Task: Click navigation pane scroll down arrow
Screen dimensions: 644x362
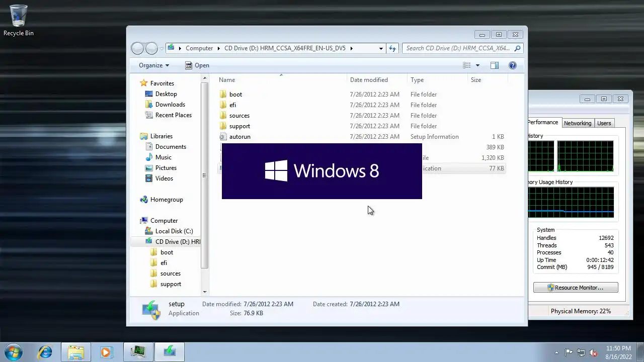Action: click(x=204, y=292)
